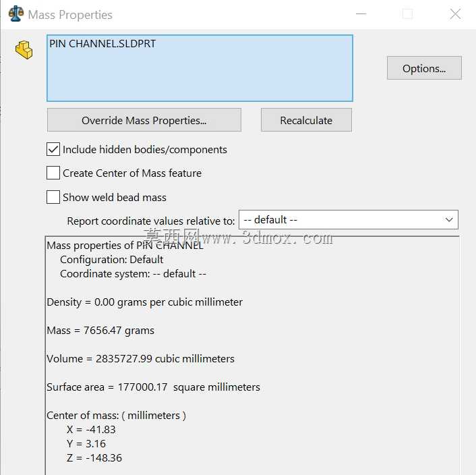Enable Create Center of Mass feature
This screenshot has height=475, width=476.
click(53, 173)
